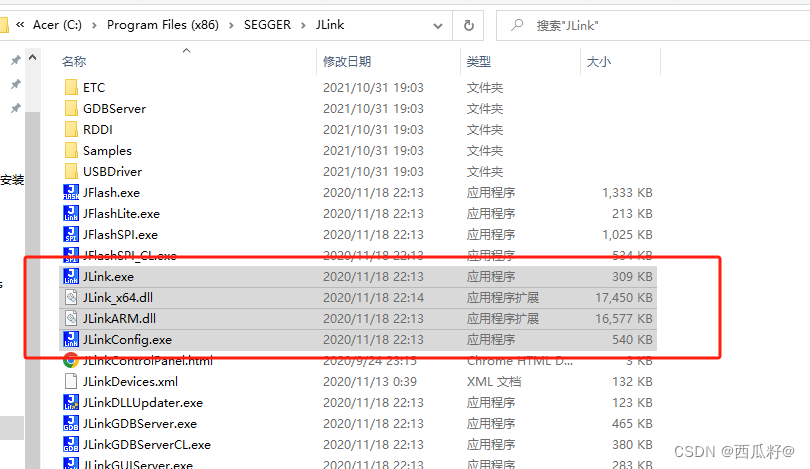This screenshot has width=810, height=469.
Task: Click the JLink.exe application icon
Action: pos(71,276)
